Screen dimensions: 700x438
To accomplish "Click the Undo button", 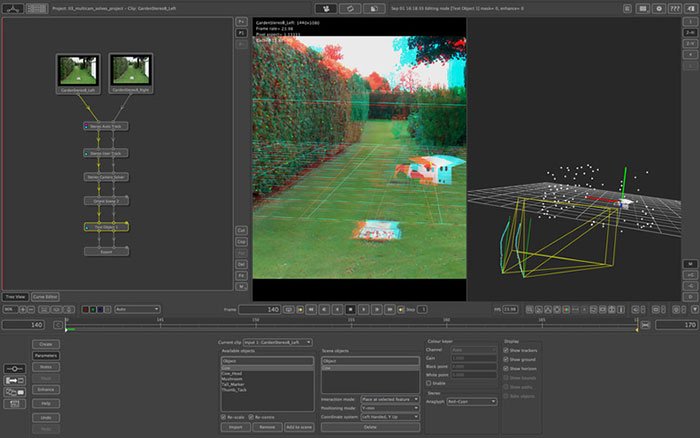I will pos(46,418).
